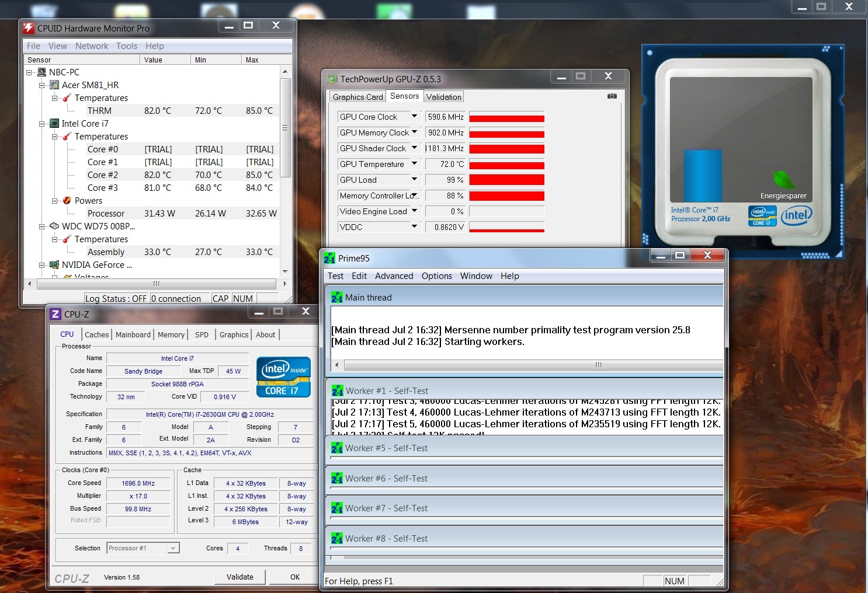Click the GPU-Z title bar icon
Viewport: 868px width, 593px height.
332,79
